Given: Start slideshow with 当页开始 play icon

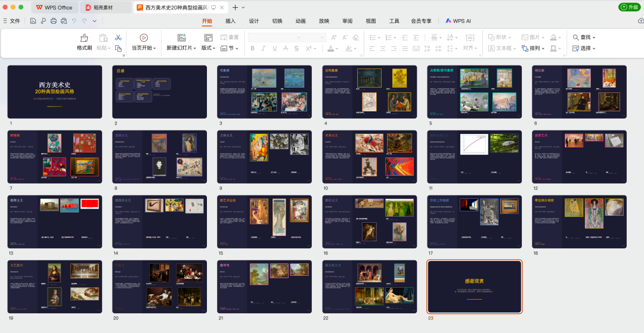Looking at the screenshot, I should pos(144,38).
